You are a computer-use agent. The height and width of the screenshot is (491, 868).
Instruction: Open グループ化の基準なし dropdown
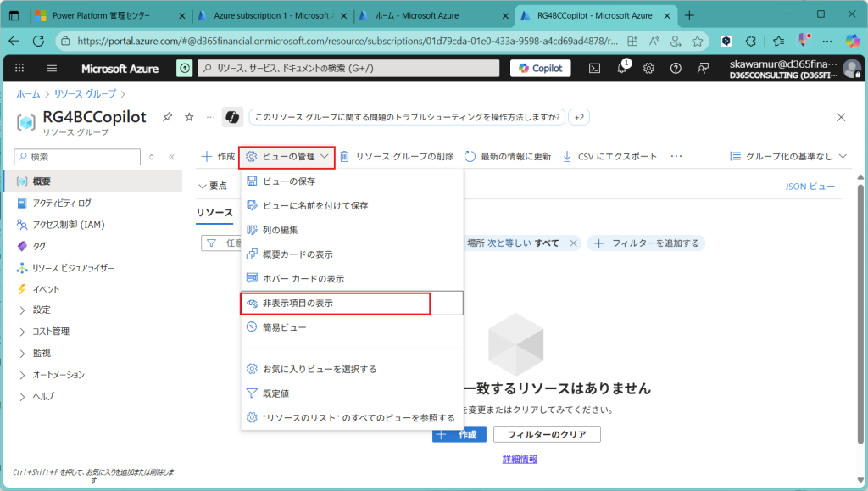point(788,157)
